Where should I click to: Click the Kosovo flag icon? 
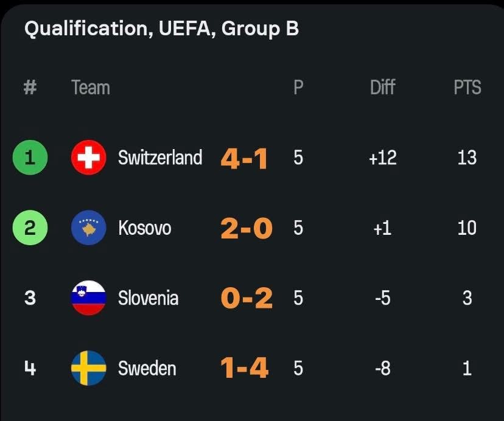pos(88,228)
